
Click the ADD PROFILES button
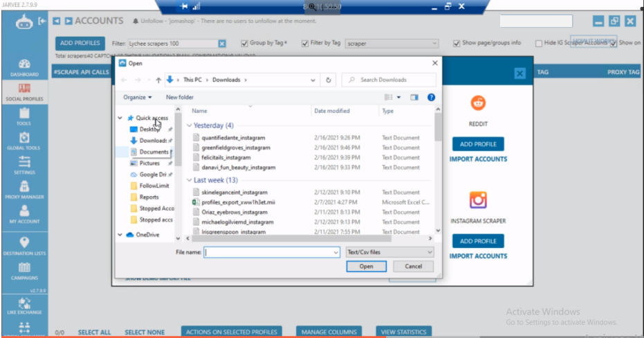80,43
